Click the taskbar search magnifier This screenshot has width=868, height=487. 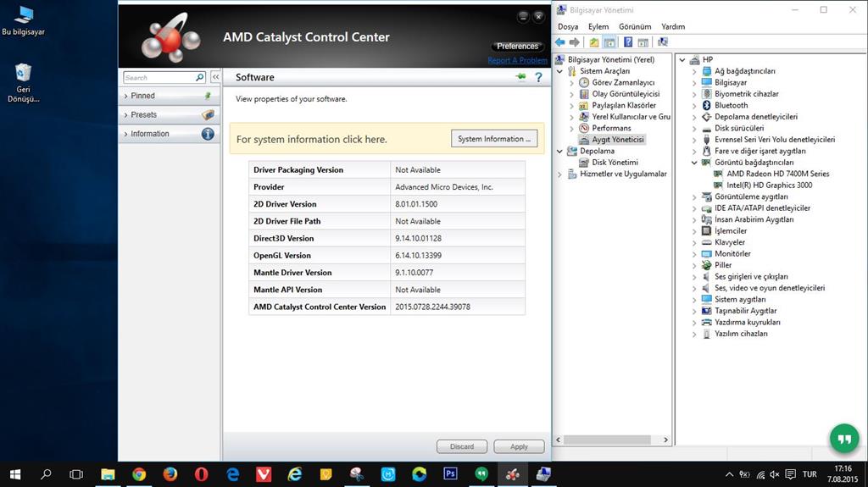point(46,474)
